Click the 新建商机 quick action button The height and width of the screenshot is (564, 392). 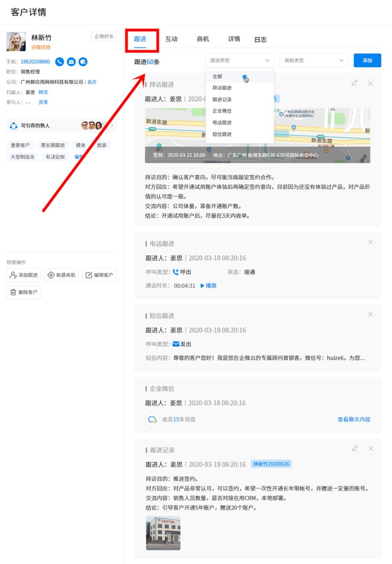click(61, 275)
